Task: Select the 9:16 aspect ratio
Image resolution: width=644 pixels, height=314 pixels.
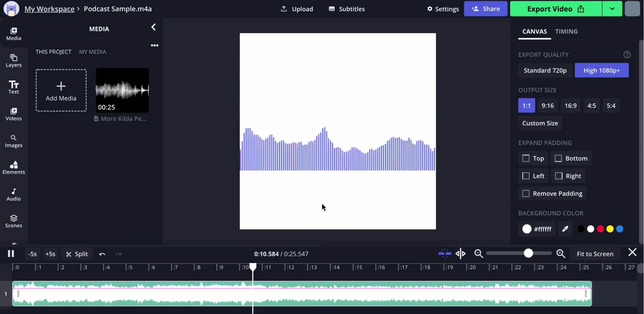Action: (x=547, y=106)
